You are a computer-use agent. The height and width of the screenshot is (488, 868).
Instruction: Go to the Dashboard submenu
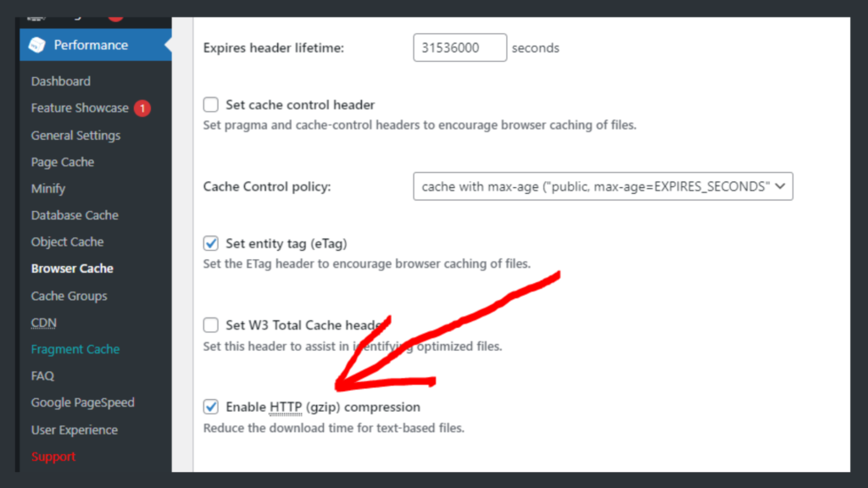click(61, 81)
